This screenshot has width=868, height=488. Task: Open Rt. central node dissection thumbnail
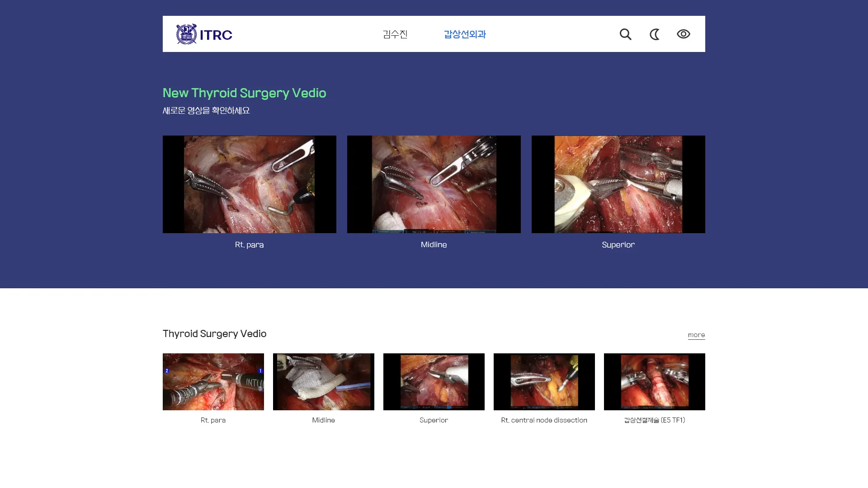pos(544,381)
